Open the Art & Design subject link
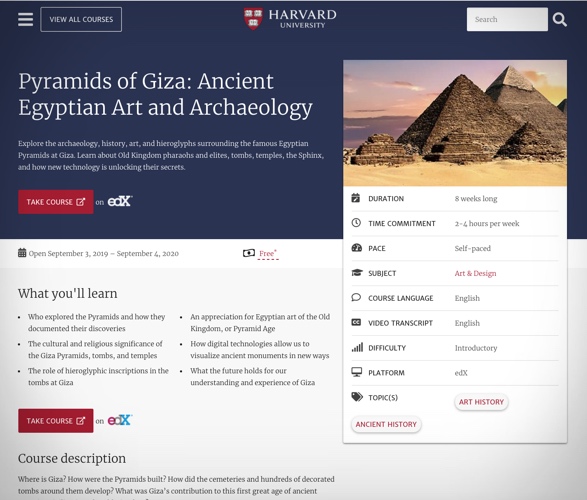 coord(475,273)
